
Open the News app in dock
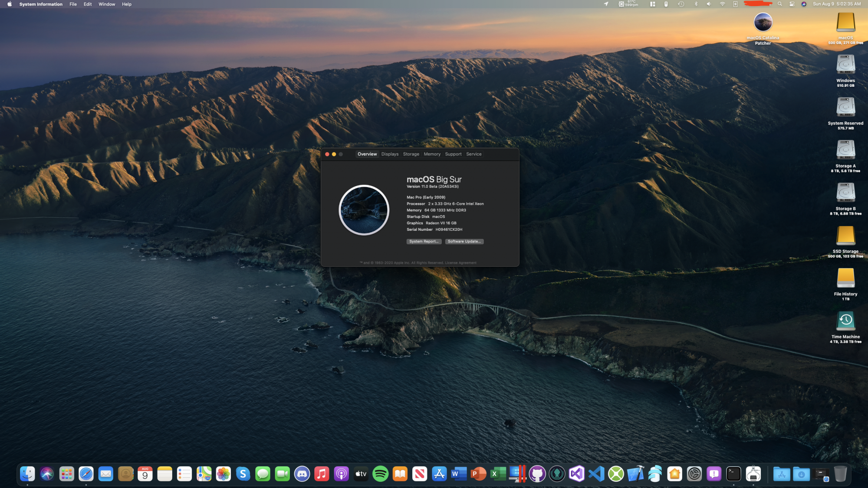pyautogui.click(x=420, y=474)
